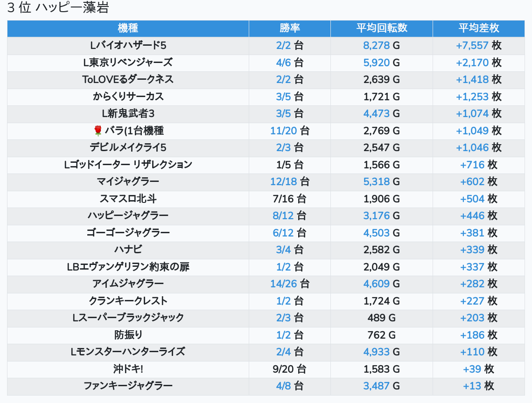This screenshot has height=403, width=532.
Task: Click the +7,557 average difference value
Action: [472, 46]
